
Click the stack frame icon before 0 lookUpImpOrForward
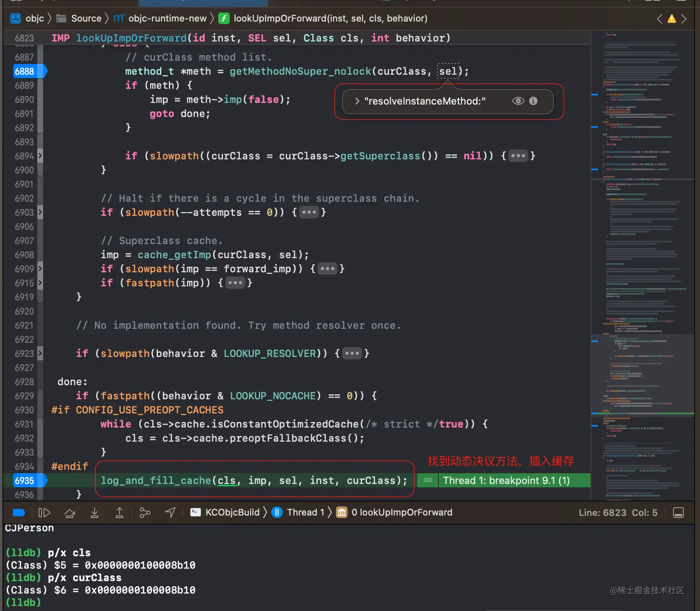point(342,512)
